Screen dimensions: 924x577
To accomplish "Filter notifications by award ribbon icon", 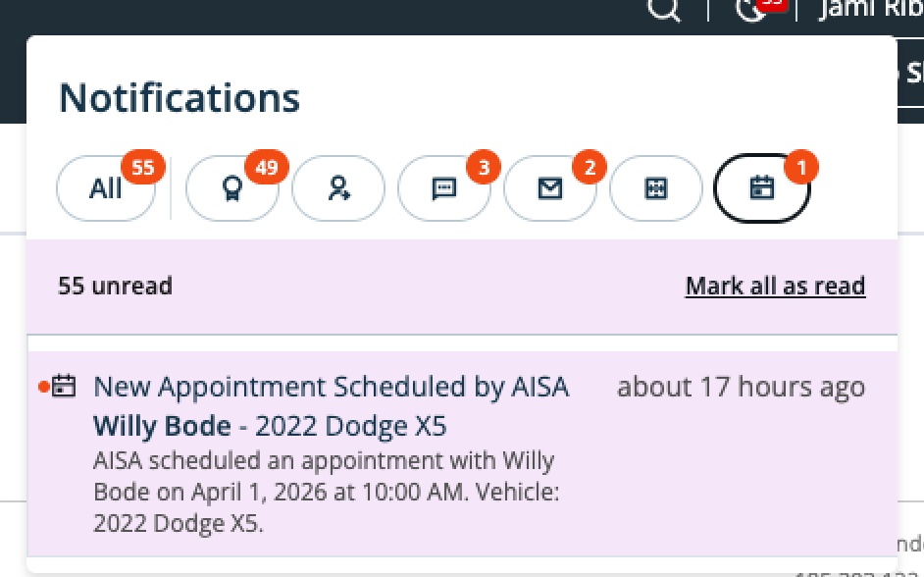I will [x=231, y=188].
